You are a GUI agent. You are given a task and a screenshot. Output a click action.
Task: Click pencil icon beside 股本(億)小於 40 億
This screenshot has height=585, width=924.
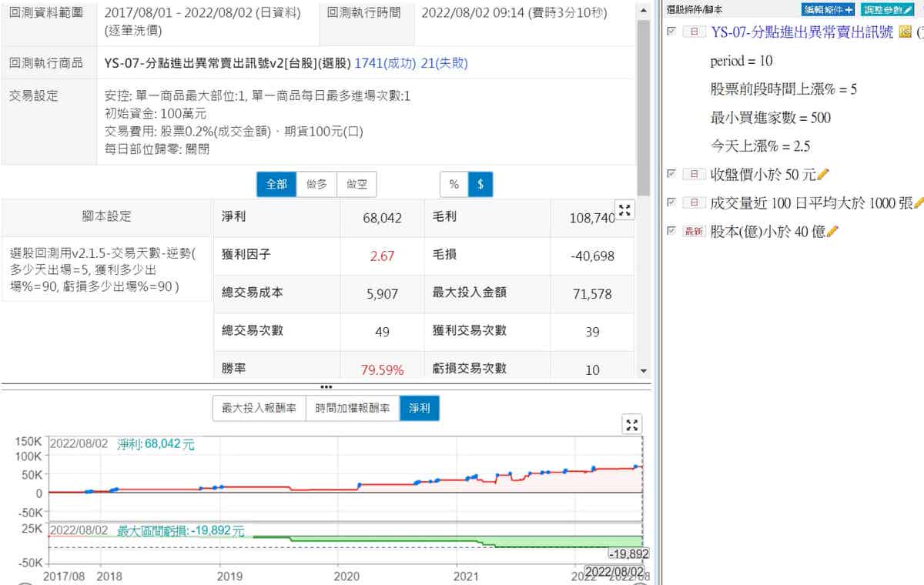tap(832, 231)
